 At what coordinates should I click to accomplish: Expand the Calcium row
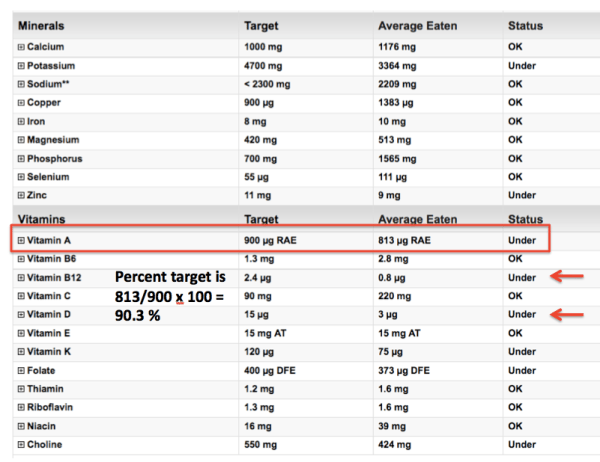click(x=21, y=47)
